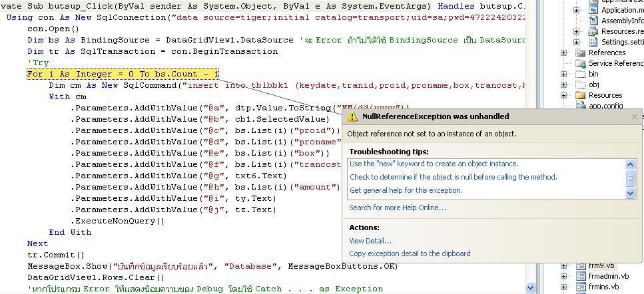Click the obj hidden folder icon

[x=580, y=84]
